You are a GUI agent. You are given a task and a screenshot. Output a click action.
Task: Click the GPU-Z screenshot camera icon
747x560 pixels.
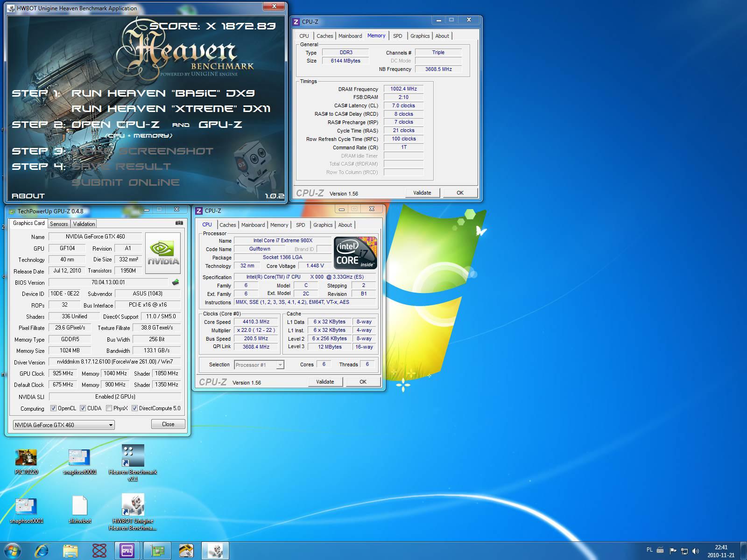(179, 223)
